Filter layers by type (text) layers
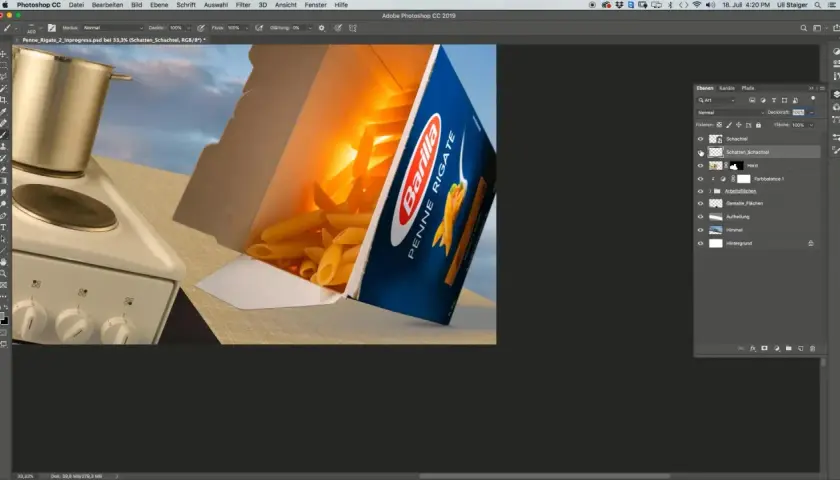Screen dimensions: 840x480 pos(774,100)
